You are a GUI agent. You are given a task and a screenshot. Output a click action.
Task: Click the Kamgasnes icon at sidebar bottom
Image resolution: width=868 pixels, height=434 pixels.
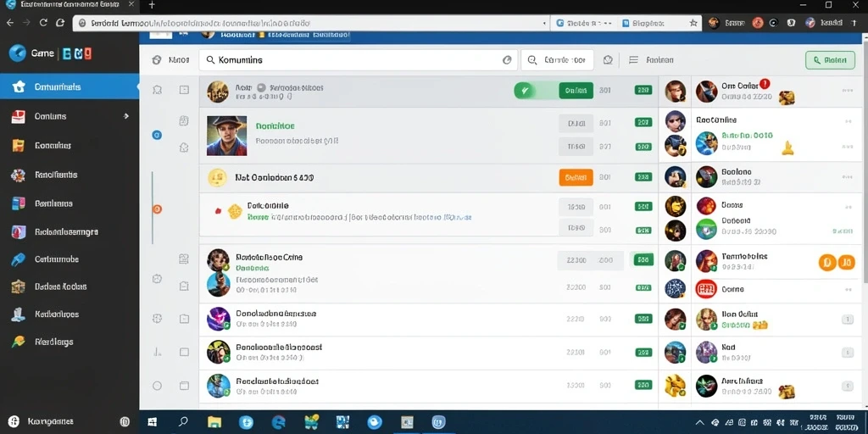click(14, 421)
